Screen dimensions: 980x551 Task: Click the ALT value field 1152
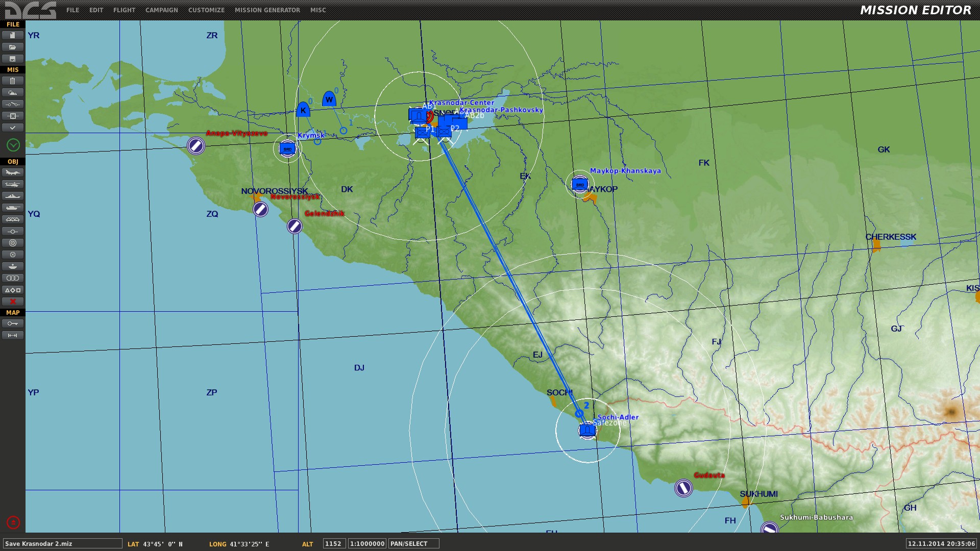(x=334, y=544)
